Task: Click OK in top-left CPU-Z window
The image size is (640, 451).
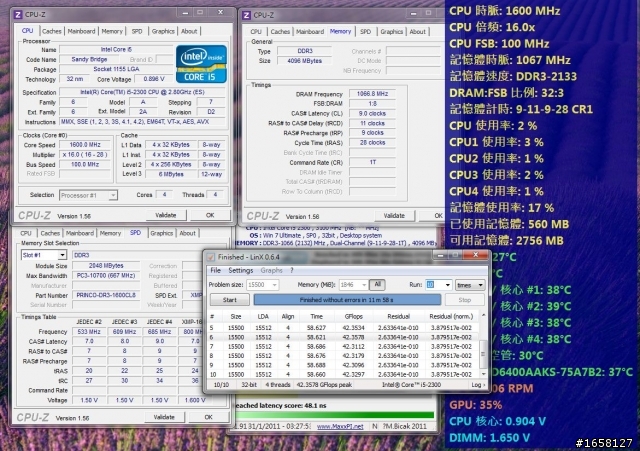Action: 210,215
